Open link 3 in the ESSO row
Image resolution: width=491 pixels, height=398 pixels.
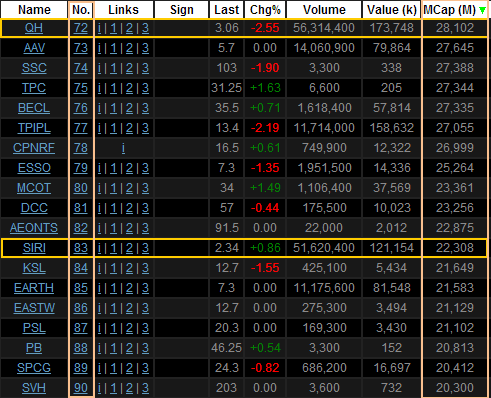coord(145,168)
